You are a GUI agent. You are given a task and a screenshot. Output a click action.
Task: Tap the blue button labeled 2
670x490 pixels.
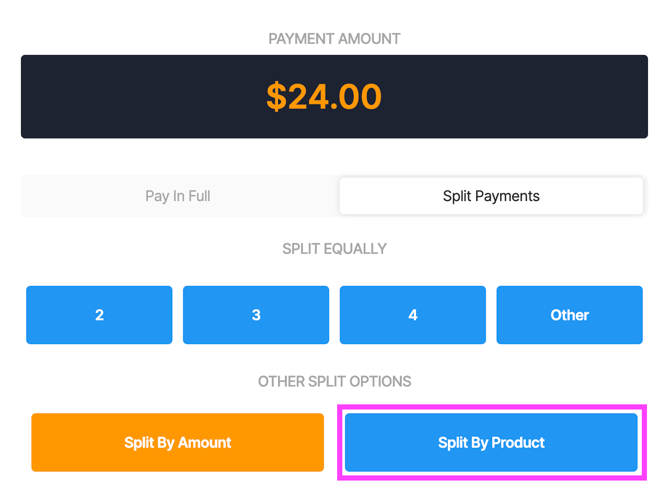(x=99, y=315)
